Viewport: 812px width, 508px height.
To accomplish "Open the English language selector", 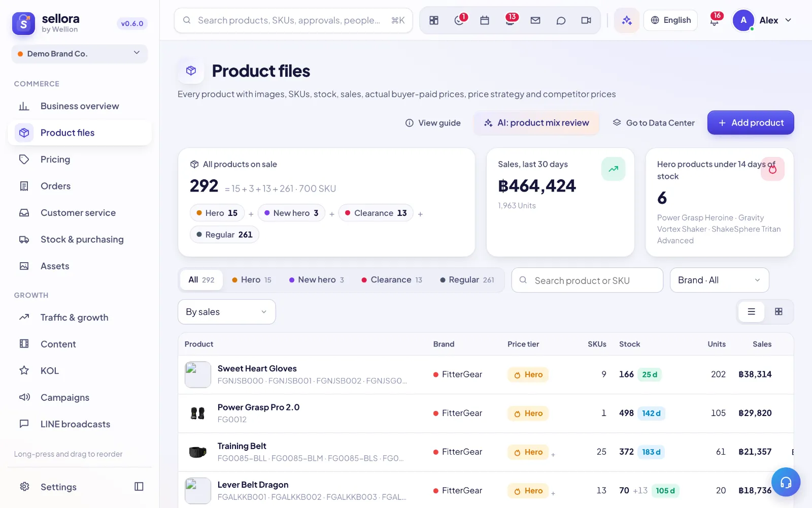I will pyautogui.click(x=670, y=20).
